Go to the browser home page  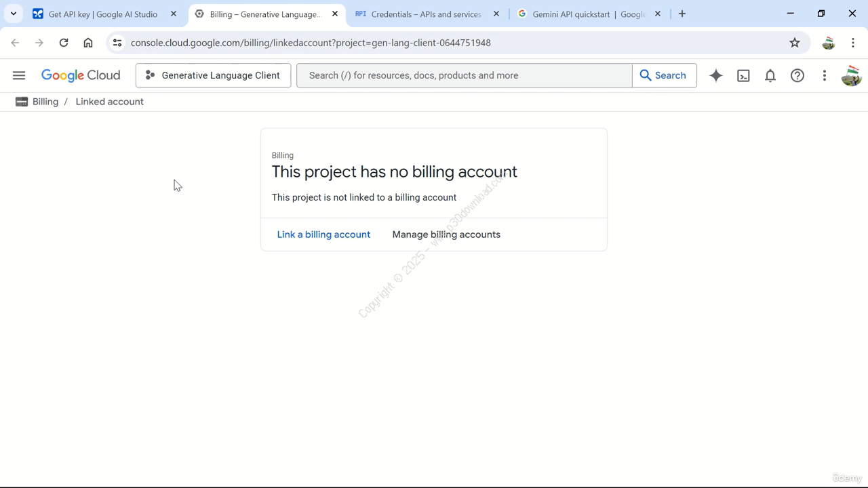pyautogui.click(x=88, y=43)
